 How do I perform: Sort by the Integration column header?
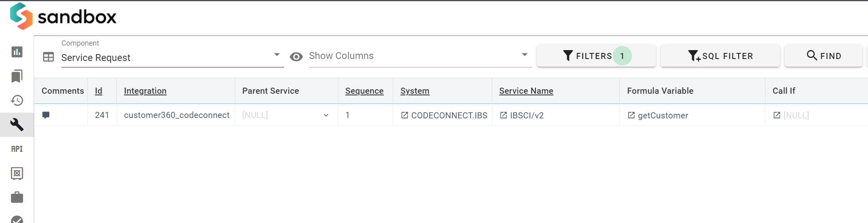click(x=145, y=91)
